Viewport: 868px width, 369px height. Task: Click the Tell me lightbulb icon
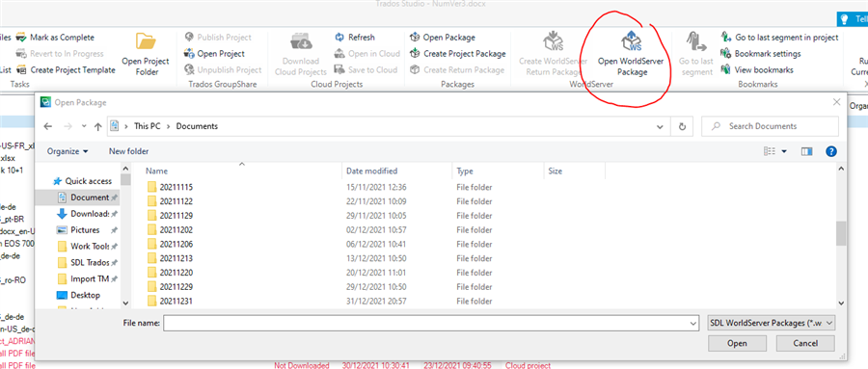click(844, 19)
